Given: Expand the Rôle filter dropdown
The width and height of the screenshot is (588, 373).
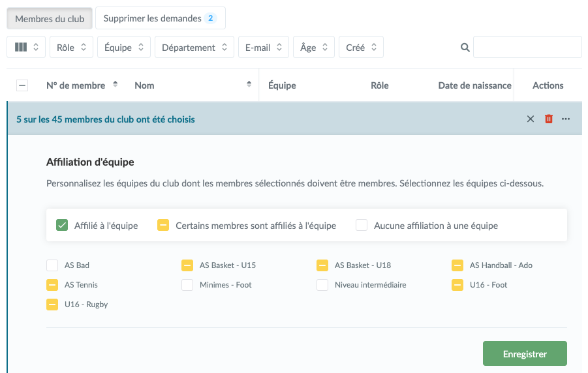Looking at the screenshot, I should click(71, 48).
